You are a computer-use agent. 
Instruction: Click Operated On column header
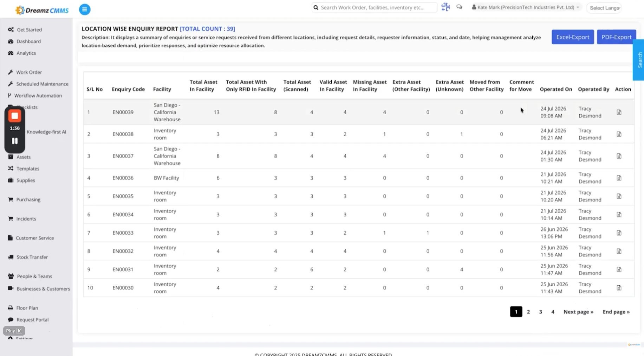click(x=556, y=89)
